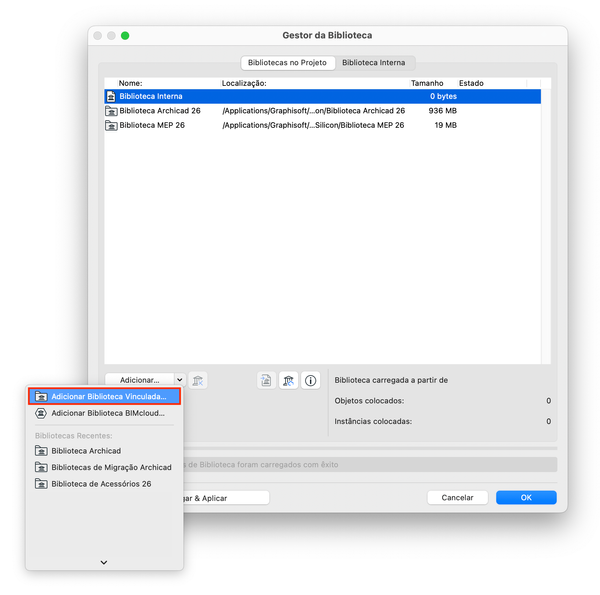The width and height of the screenshot is (600, 595).
Task: Select Bibliotecas de Migração Archicad entry
Action: click(104, 467)
